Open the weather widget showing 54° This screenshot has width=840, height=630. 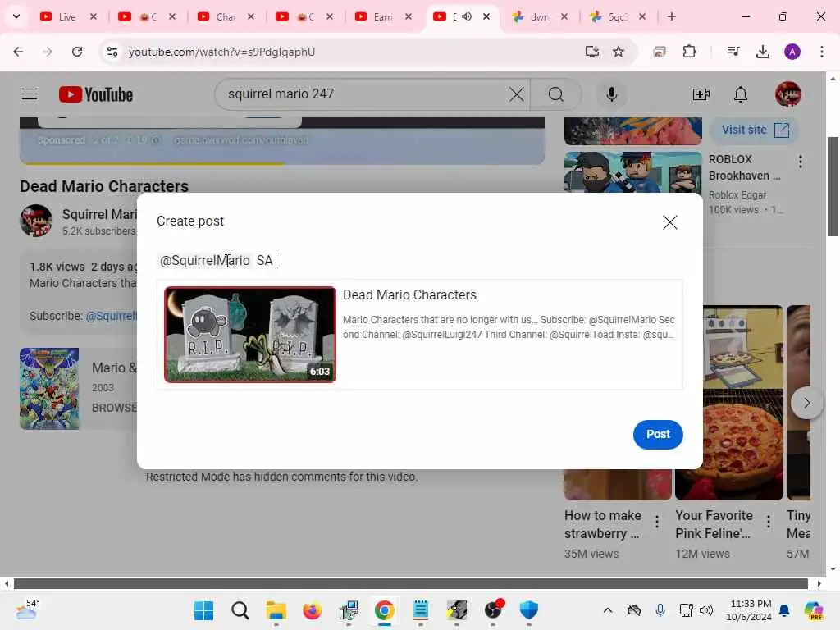pyautogui.click(x=27, y=610)
